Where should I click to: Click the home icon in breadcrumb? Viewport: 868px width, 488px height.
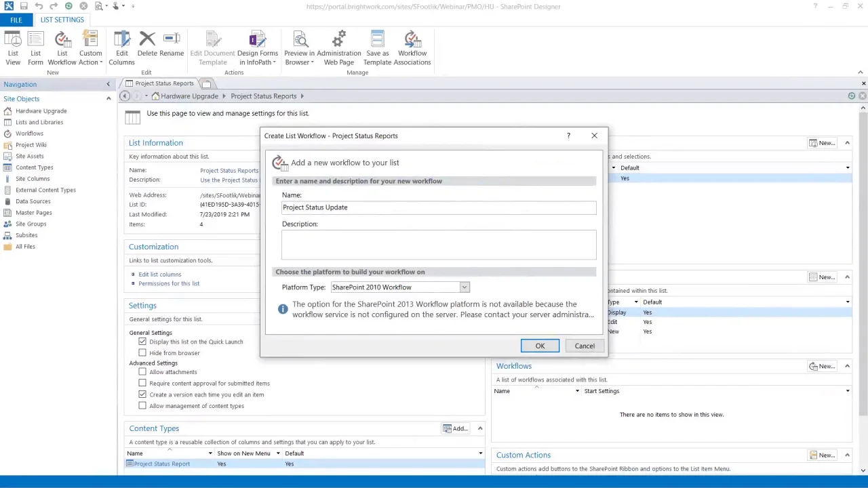(155, 96)
